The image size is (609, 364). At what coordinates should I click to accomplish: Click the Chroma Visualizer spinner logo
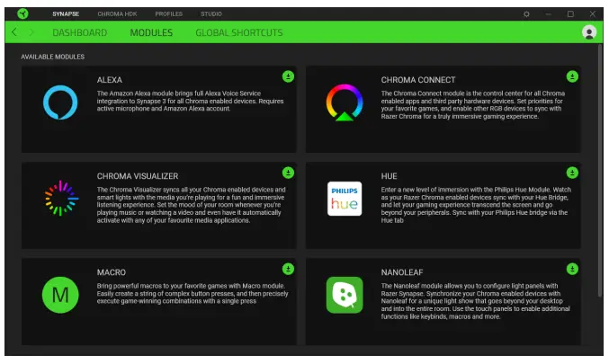(61, 198)
